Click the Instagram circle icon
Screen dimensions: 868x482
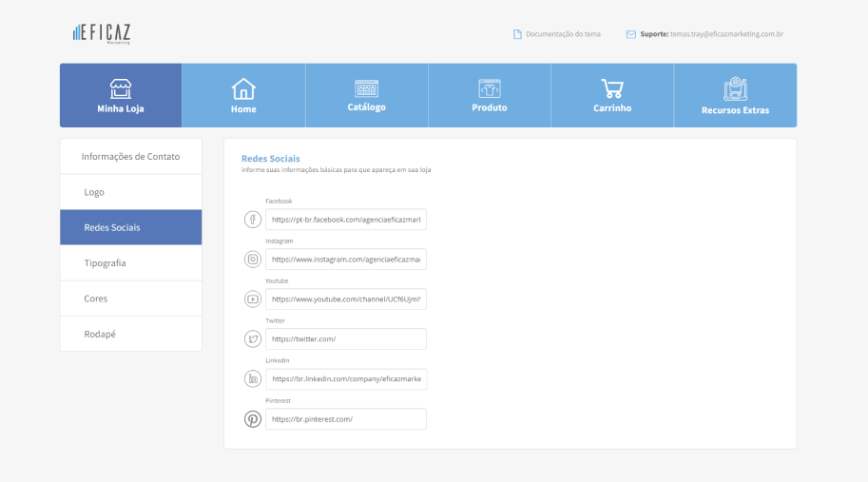coord(253,259)
